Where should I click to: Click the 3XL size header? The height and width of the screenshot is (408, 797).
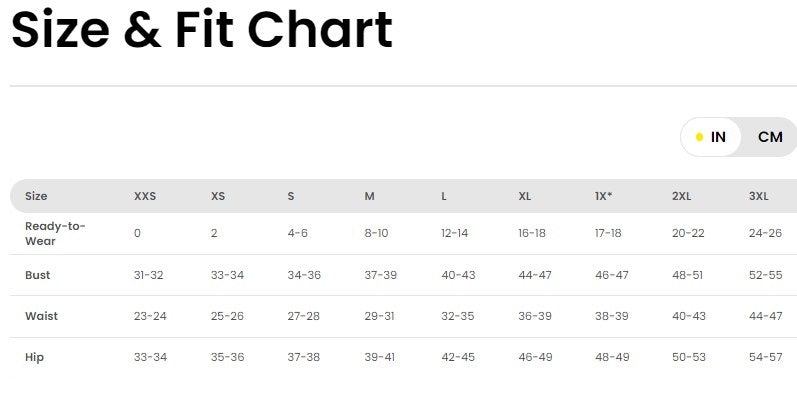(758, 196)
